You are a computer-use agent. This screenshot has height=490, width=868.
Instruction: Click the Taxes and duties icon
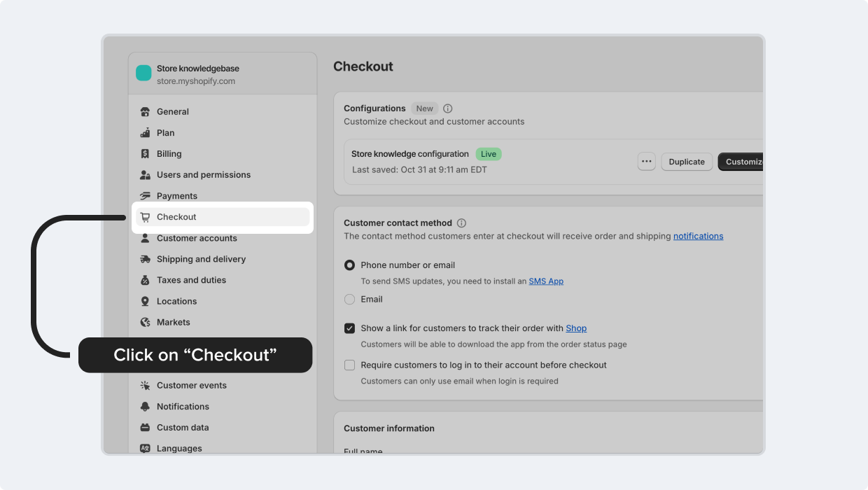145,280
